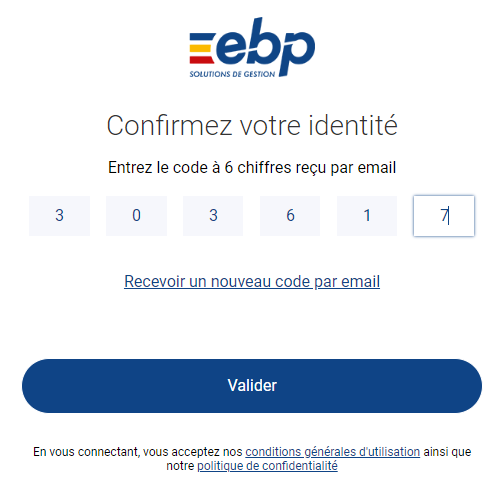Focus the third code digit box

213,216
